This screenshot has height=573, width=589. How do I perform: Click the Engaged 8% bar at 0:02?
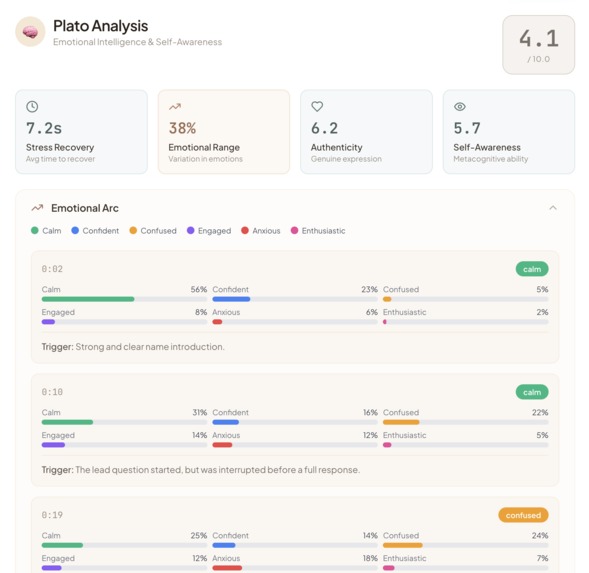coord(124,322)
